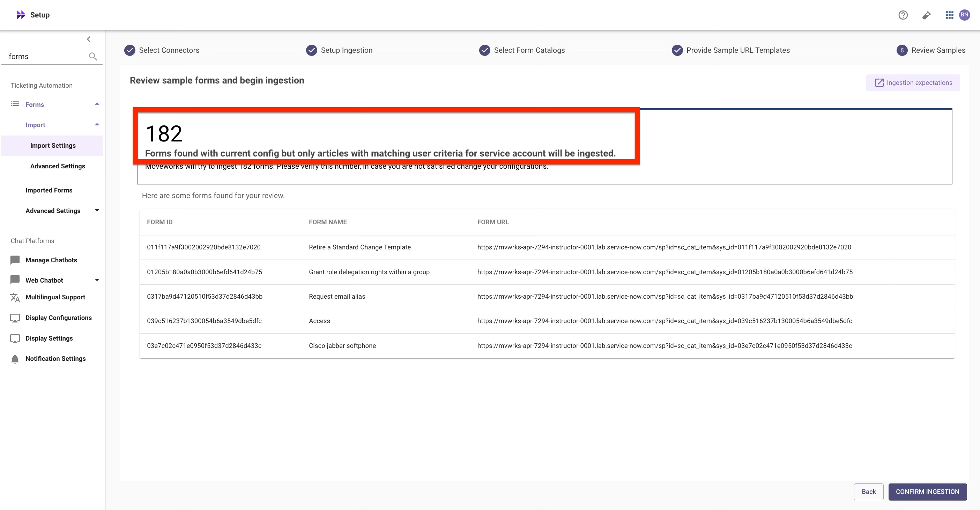Click the Web Chatbot chat icon

coord(15,280)
